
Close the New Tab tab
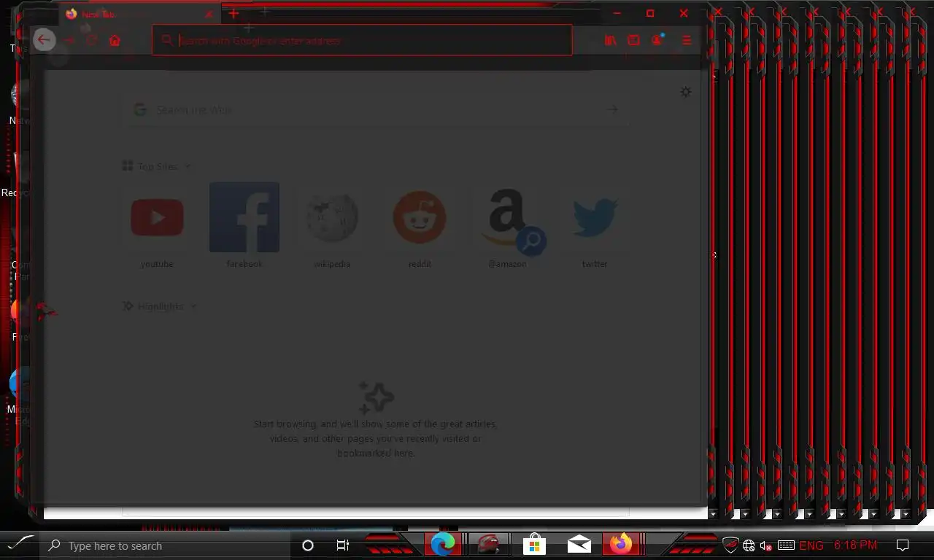(x=209, y=14)
